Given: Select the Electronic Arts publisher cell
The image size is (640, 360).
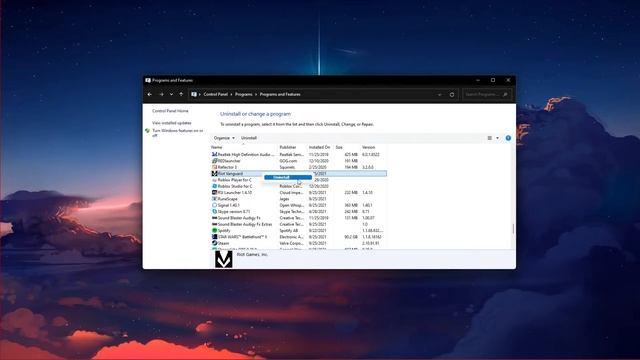Looking at the screenshot, I should coord(291,237).
